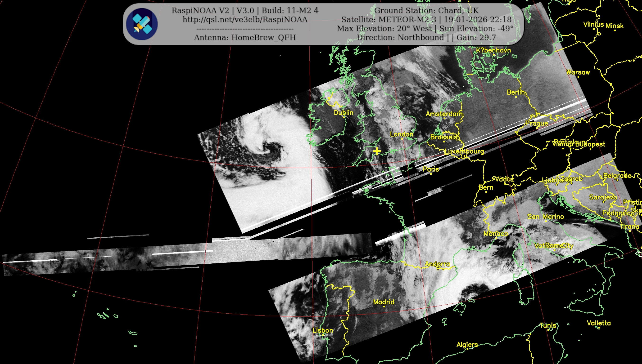Click the Amsterdam city label
Image resolution: width=642 pixels, height=364 pixels.
coord(444,114)
